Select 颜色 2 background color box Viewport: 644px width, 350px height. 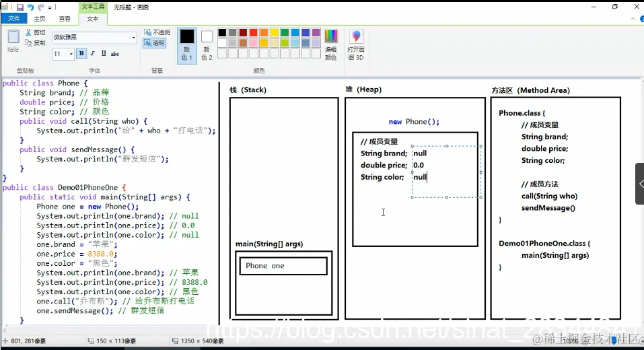[x=207, y=44]
